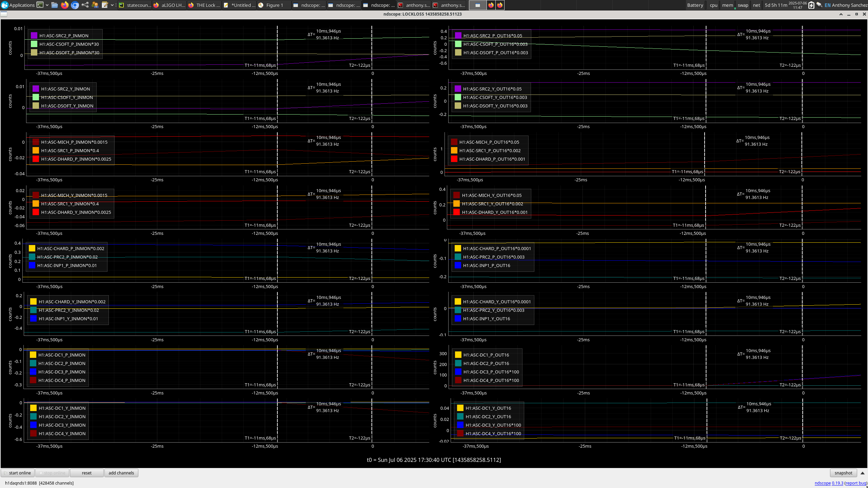The width and height of the screenshot is (868, 488).
Task: Open the Anthony Sanchez user menu
Action: pyautogui.click(x=849, y=5)
